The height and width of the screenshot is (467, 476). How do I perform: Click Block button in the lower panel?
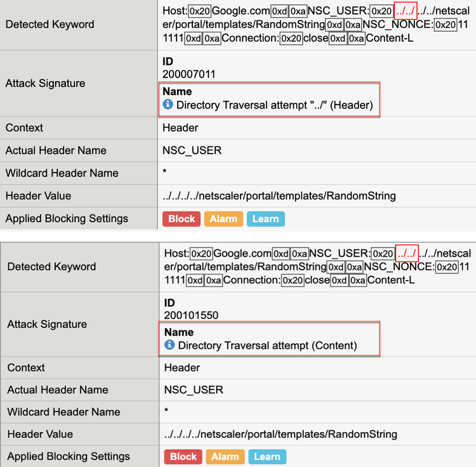pyautogui.click(x=183, y=457)
